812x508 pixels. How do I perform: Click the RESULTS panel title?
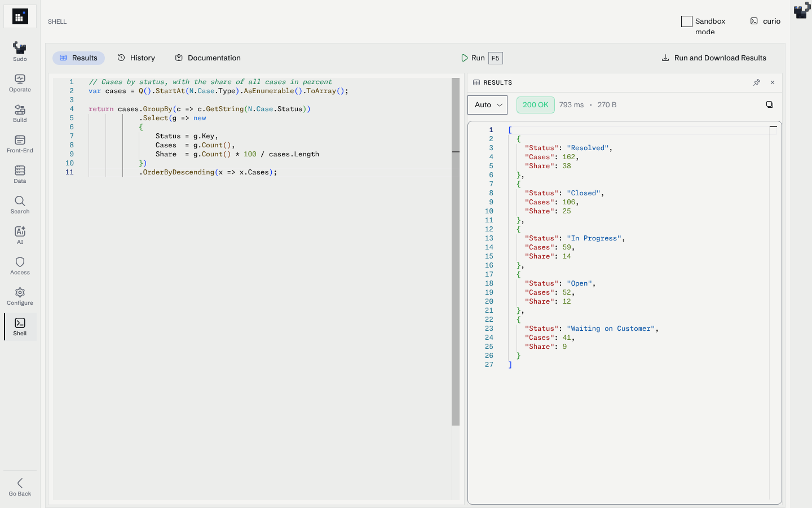click(498, 82)
